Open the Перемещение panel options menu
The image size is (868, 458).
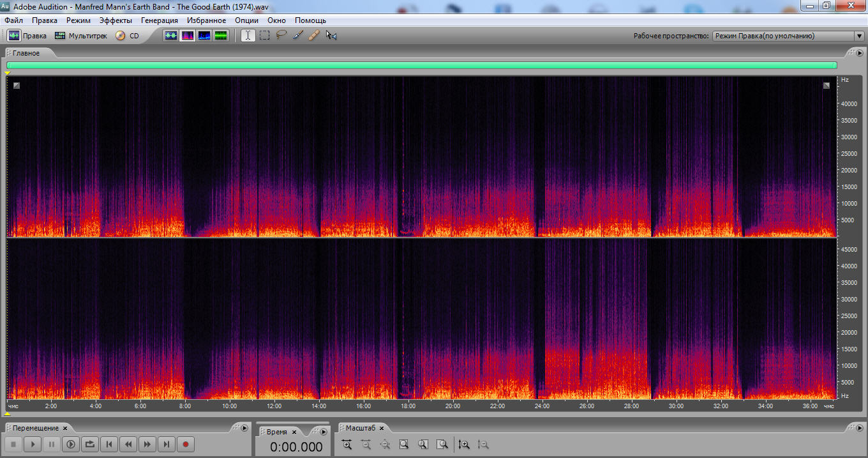pos(244,428)
